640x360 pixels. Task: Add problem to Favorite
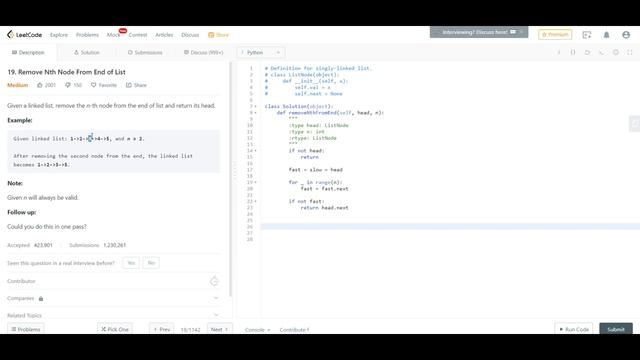pyautogui.click(x=104, y=85)
